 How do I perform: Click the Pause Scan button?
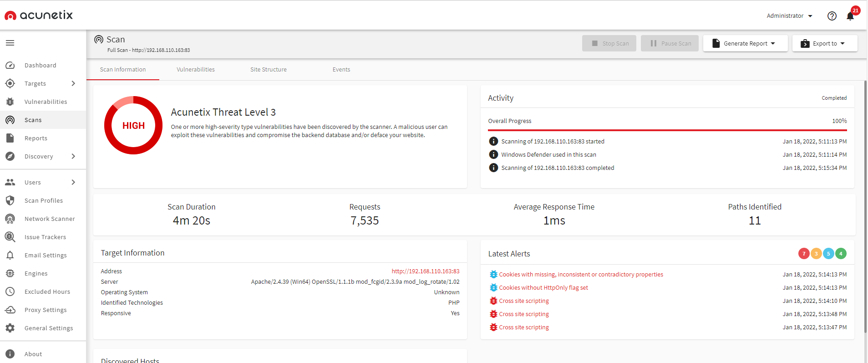(x=670, y=43)
